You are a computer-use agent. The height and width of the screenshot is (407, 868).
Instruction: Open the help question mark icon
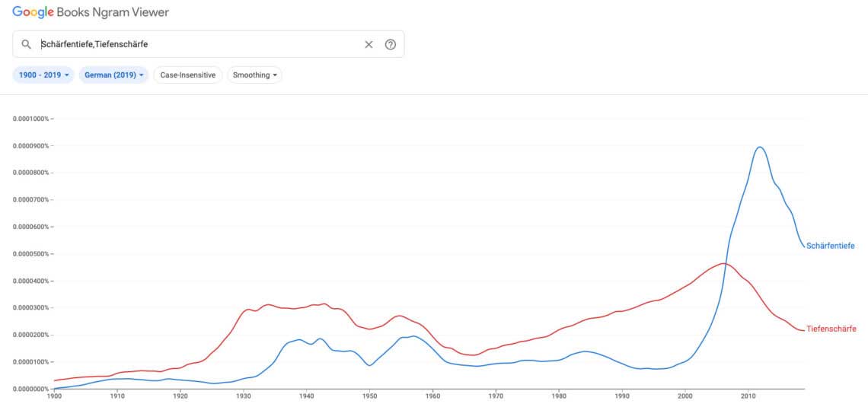coord(391,45)
